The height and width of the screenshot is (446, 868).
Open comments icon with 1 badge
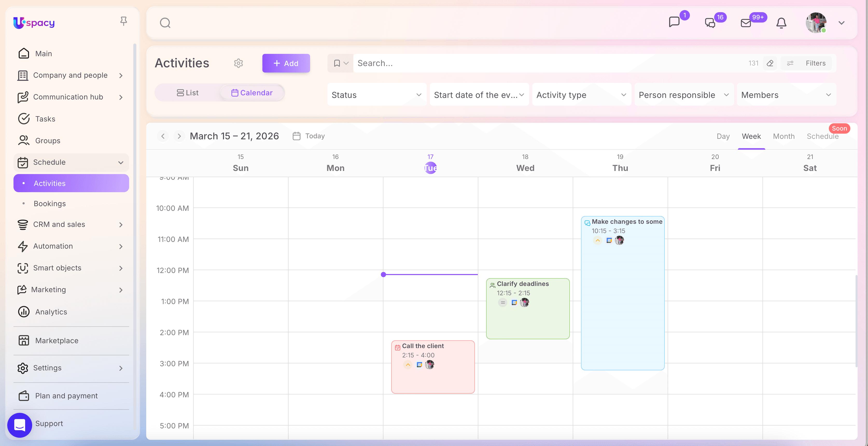[x=674, y=22]
